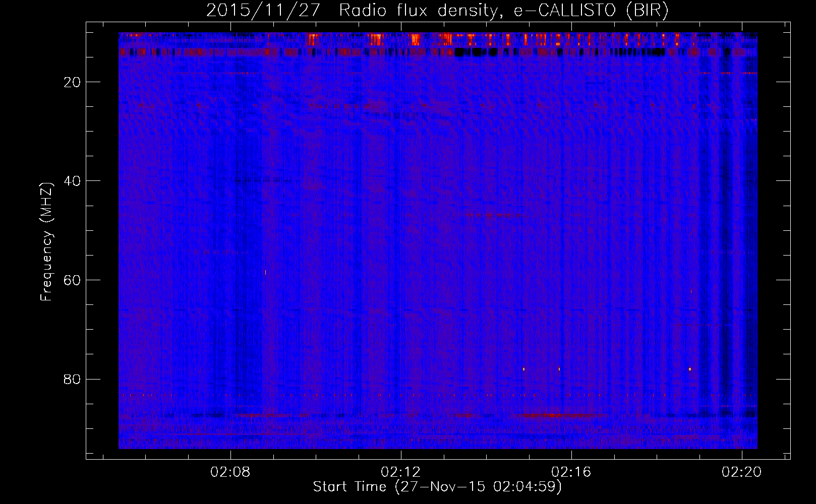Select the 20 MHz tick label

point(72,82)
